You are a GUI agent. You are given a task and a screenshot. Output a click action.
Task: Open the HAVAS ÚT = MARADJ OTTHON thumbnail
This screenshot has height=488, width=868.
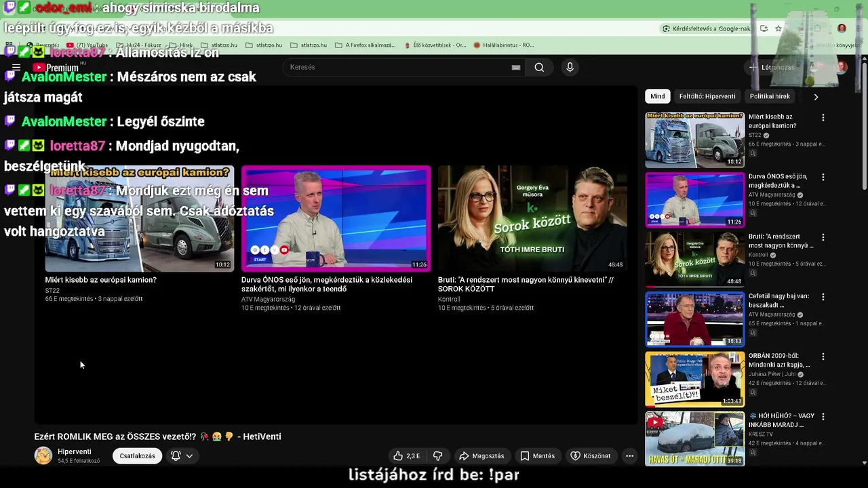[x=694, y=439]
